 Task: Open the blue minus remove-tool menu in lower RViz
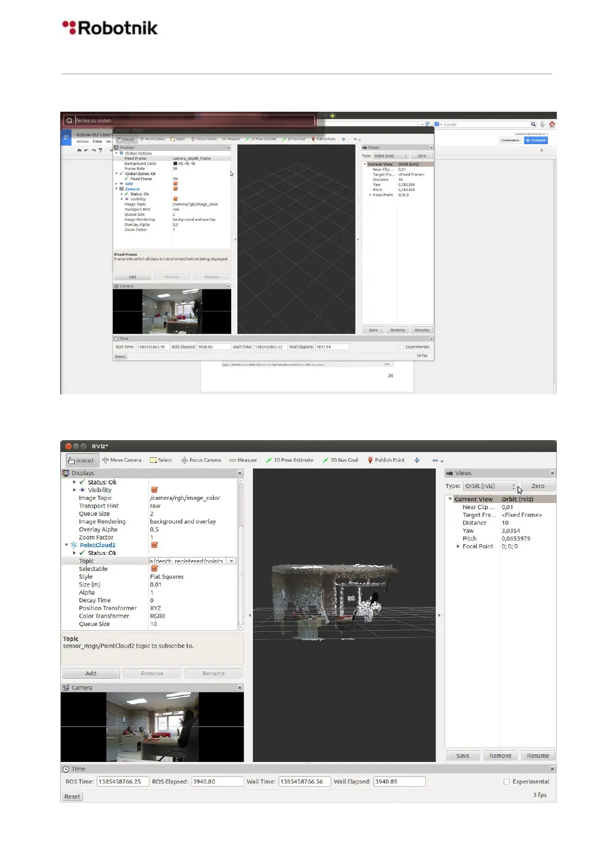coord(437,460)
